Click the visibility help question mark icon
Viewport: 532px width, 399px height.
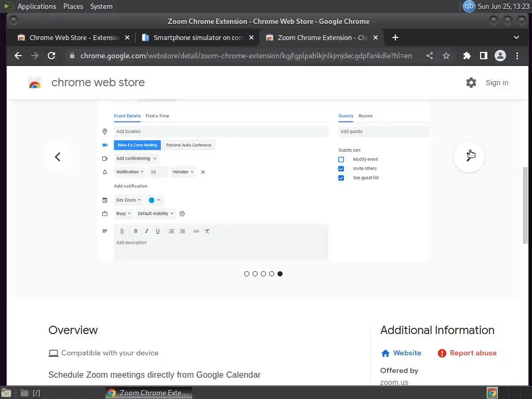click(x=182, y=214)
